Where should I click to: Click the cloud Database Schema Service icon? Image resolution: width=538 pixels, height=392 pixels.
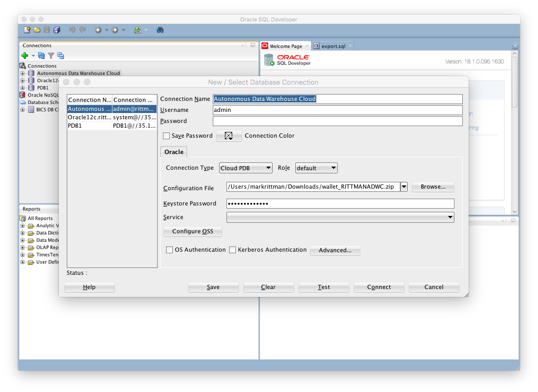point(23,102)
